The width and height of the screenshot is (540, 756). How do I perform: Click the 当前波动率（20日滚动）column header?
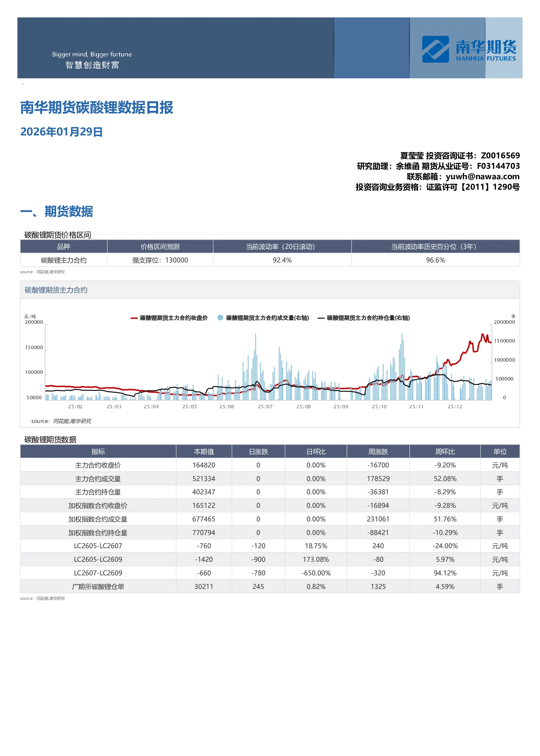tap(282, 247)
